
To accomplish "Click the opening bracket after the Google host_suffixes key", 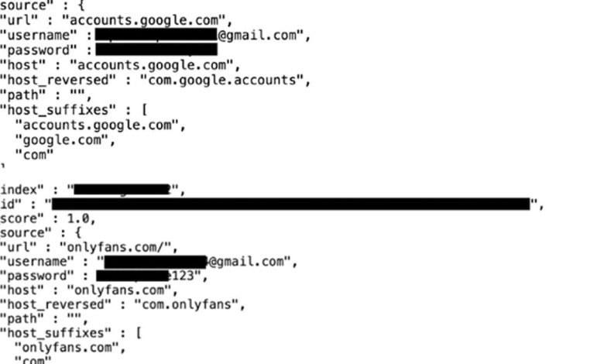I will point(145,110).
